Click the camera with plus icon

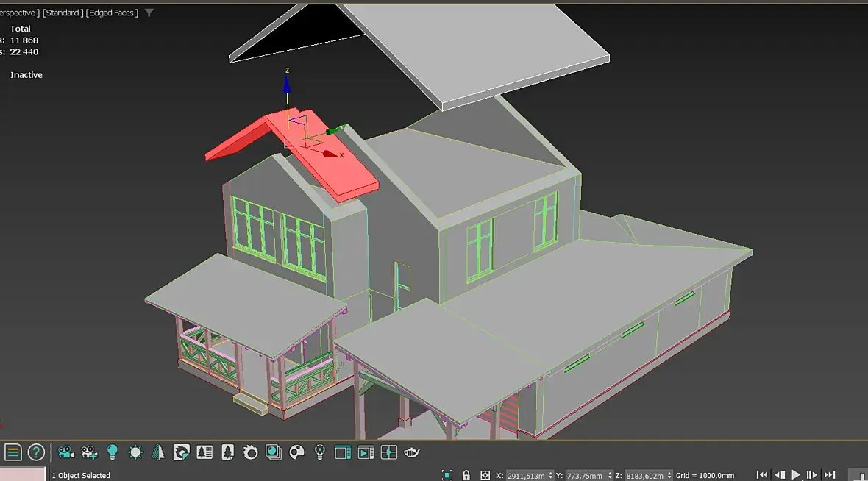pos(89,452)
